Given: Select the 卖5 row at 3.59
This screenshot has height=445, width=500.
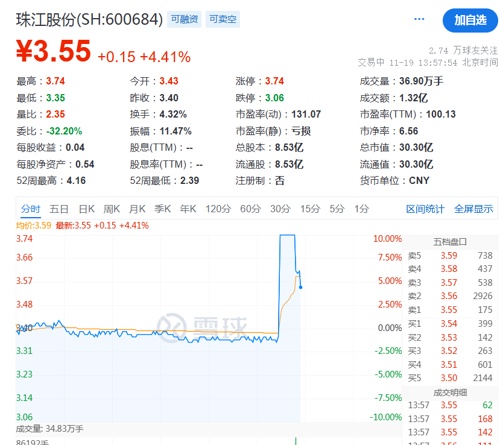Looking at the screenshot, I should 450,256.
